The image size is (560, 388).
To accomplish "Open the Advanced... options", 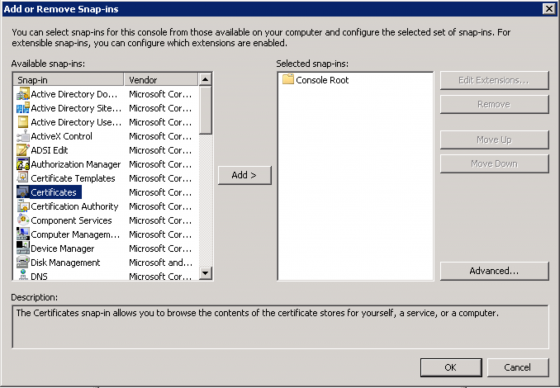I will click(494, 271).
